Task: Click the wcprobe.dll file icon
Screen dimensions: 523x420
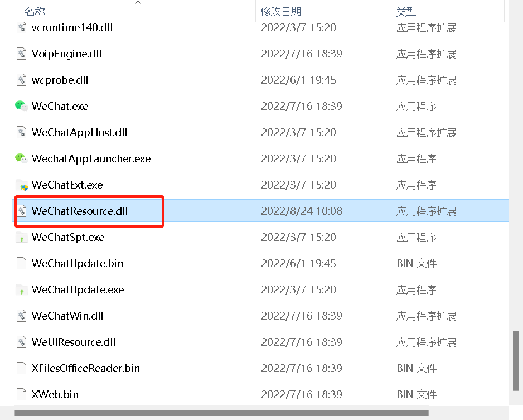Action: click(x=21, y=80)
